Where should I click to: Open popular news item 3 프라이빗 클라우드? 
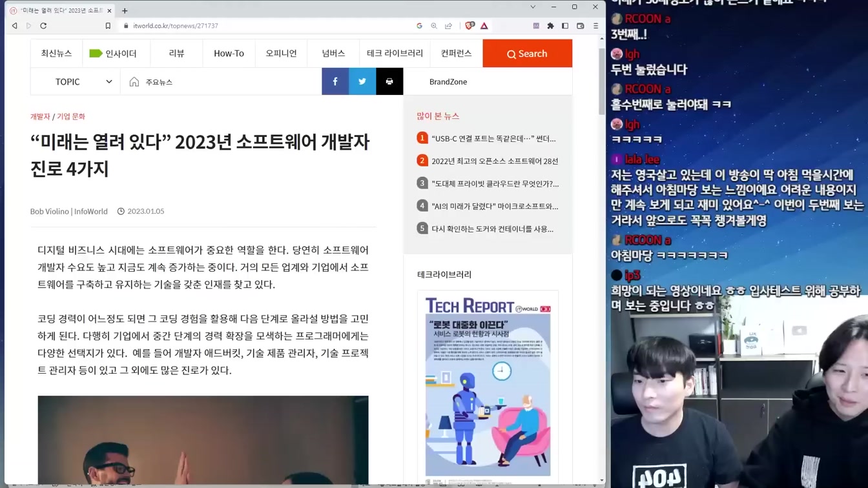click(488, 183)
